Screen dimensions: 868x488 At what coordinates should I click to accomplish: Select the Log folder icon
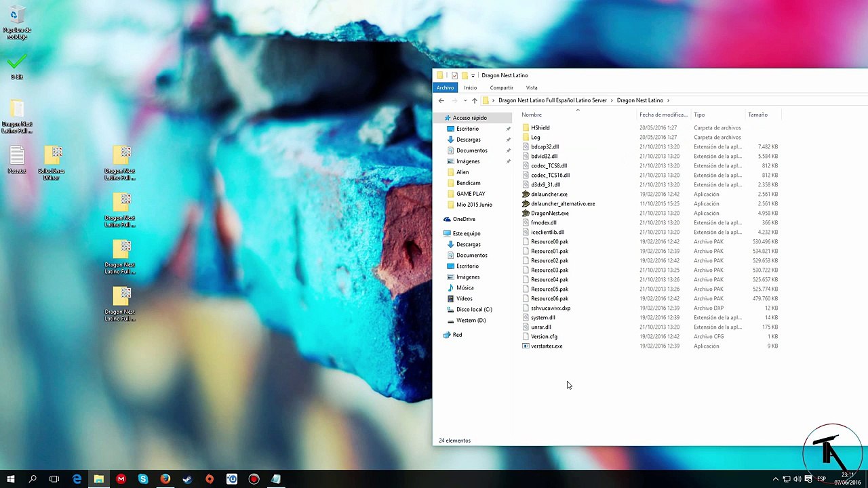[526, 137]
